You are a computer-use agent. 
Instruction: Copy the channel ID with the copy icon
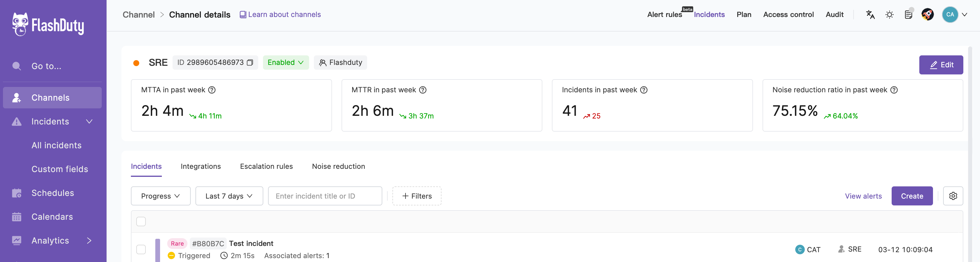pyautogui.click(x=250, y=63)
